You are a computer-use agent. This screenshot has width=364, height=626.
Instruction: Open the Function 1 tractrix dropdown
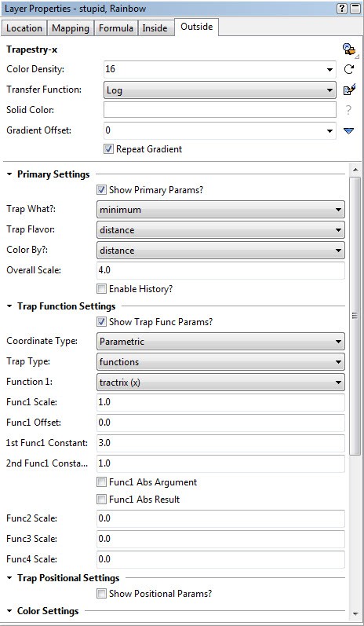(220, 383)
